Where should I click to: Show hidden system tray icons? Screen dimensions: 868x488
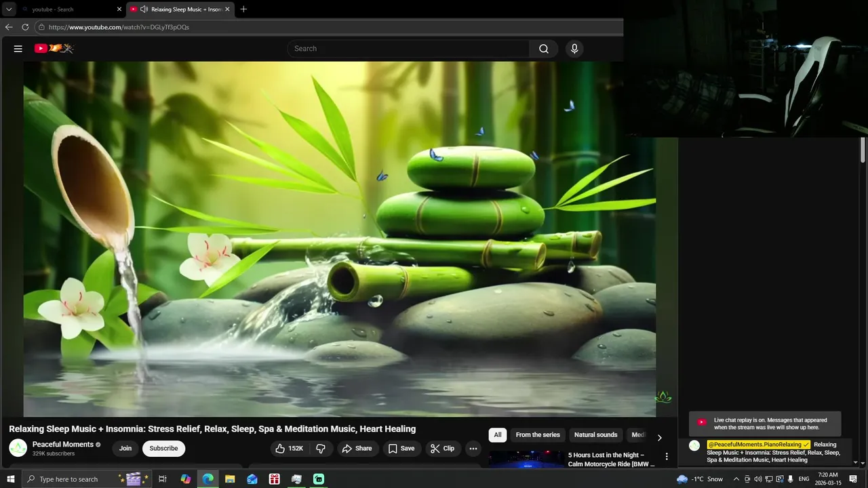[x=736, y=479]
